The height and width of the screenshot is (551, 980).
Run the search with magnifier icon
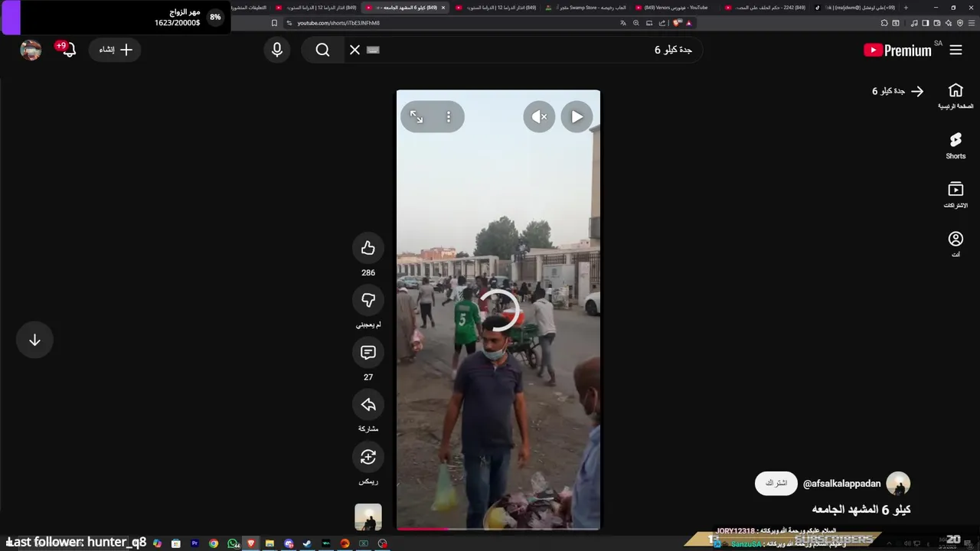[322, 50]
